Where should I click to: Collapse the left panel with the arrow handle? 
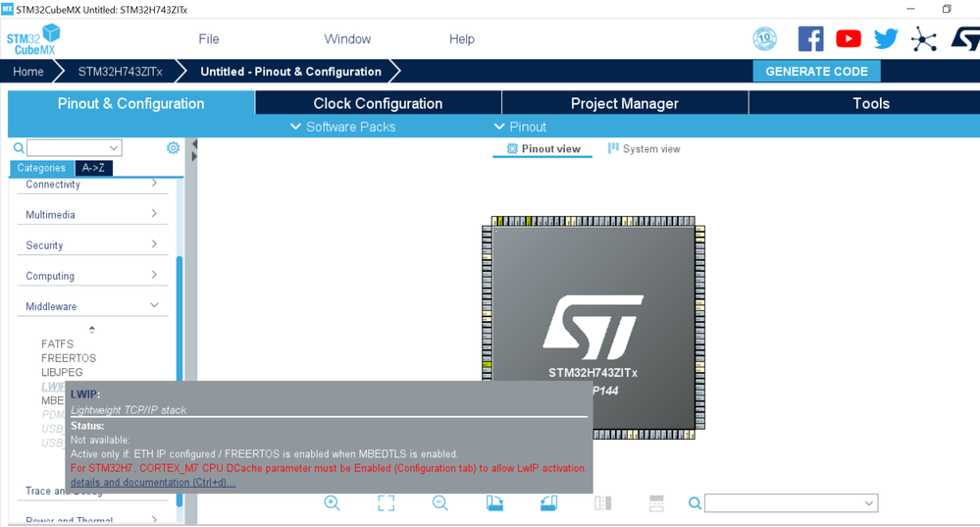pyautogui.click(x=194, y=144)
